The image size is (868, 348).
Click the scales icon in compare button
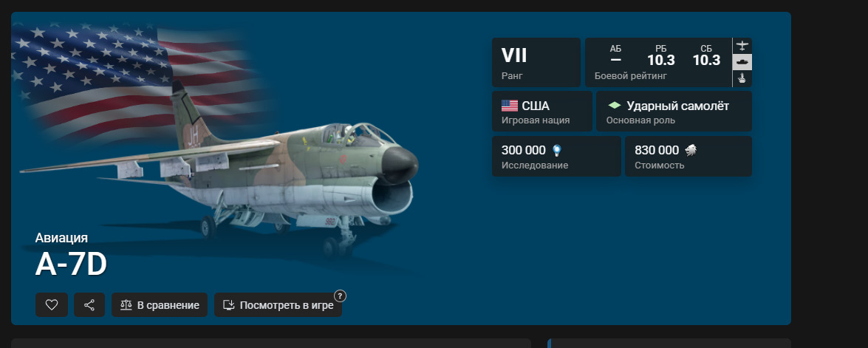[126, 305]
